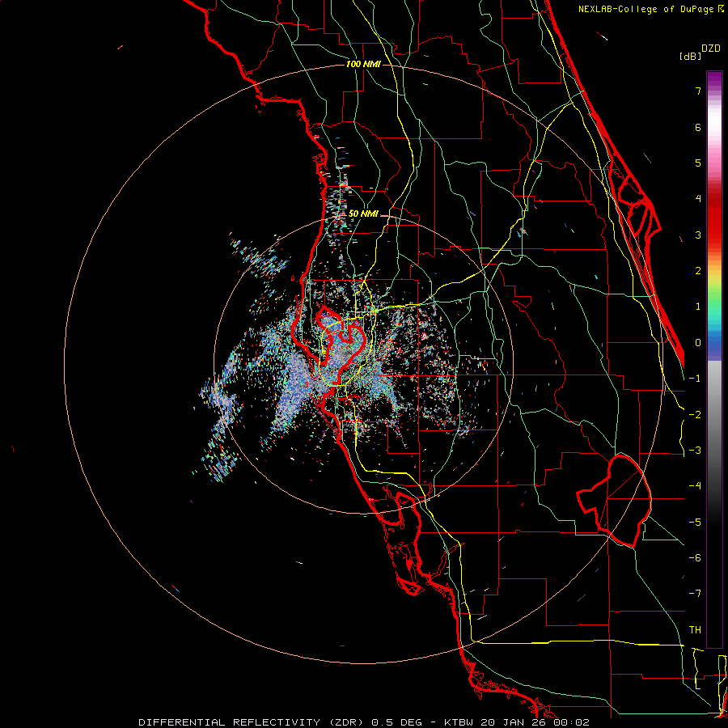Click the 3 value on the color scale
Screen dimensions: 728x728
(x=698, y=235)
